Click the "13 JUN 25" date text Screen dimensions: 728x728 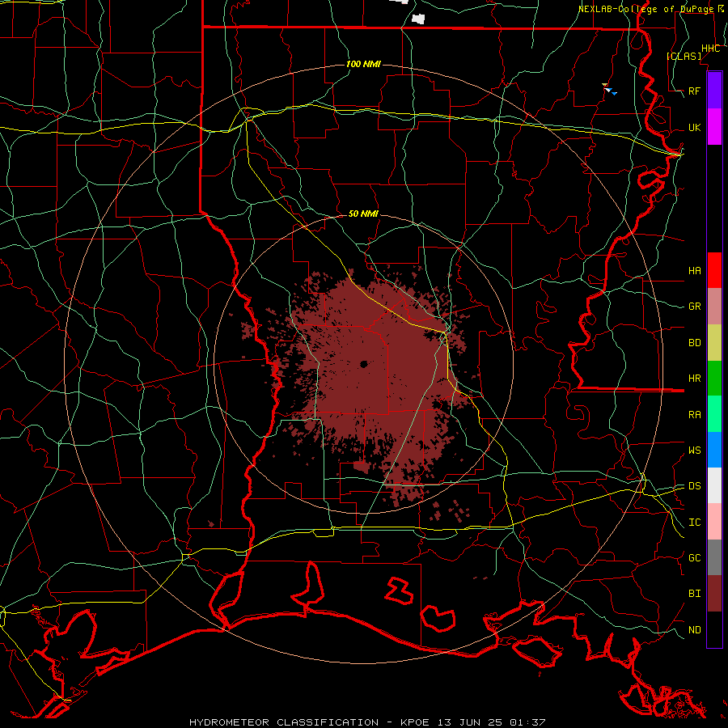(471, 722)
